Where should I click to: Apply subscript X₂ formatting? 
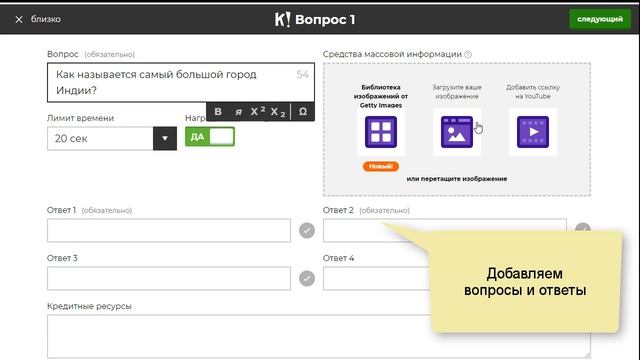click(x=278, y=112)
